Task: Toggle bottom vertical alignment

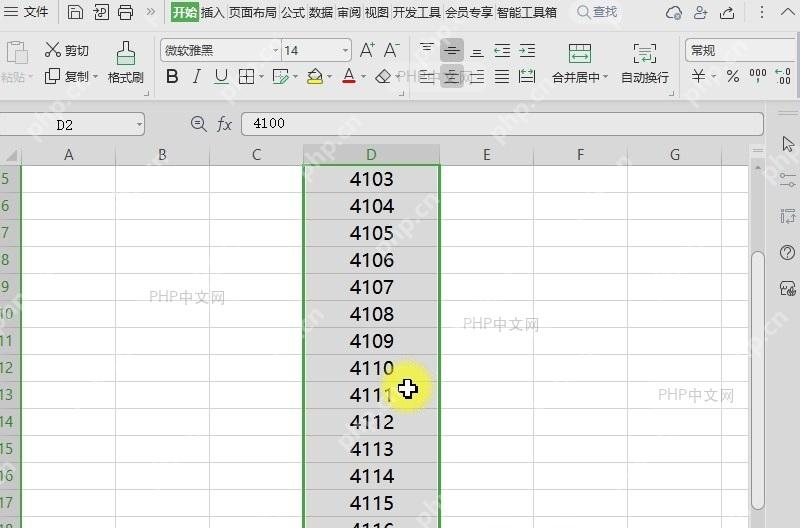Action: tap(477, 50)
